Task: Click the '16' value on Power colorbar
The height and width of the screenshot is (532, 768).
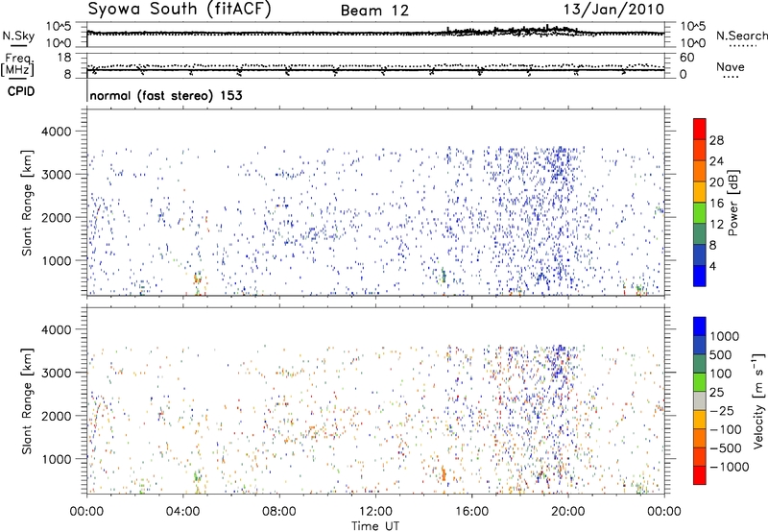Action: 716,203
